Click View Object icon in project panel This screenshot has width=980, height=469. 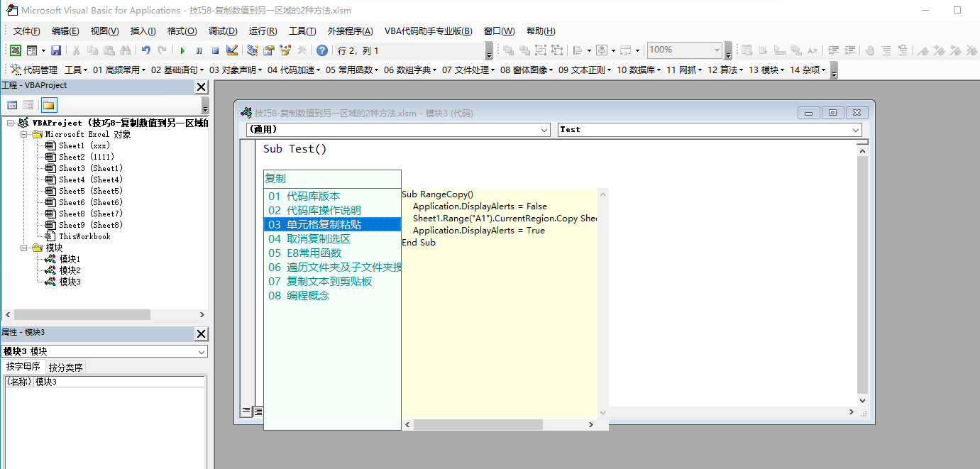coord(28,105)
